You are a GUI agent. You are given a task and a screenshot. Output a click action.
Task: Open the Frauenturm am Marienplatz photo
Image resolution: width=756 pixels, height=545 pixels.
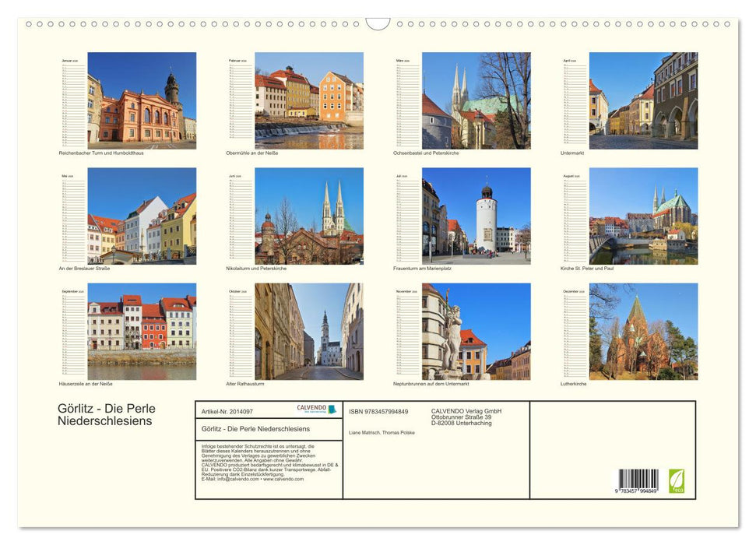pos(476,216)
